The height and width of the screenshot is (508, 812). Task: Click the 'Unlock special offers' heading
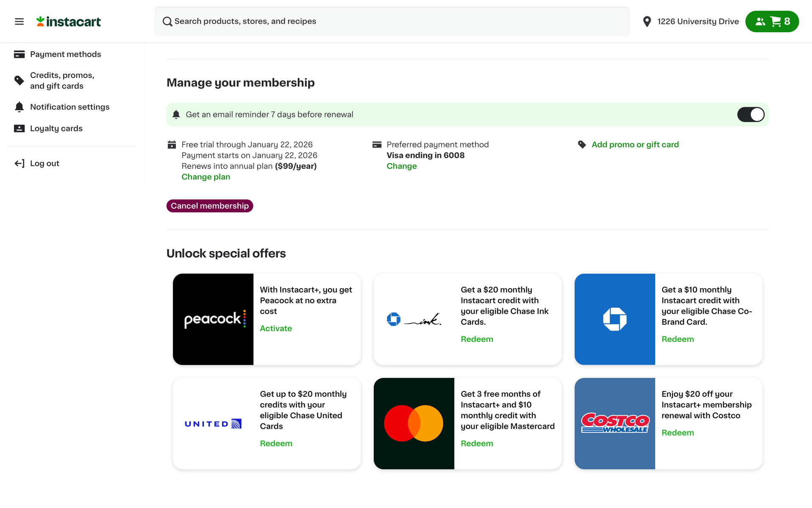click(226, 254)
